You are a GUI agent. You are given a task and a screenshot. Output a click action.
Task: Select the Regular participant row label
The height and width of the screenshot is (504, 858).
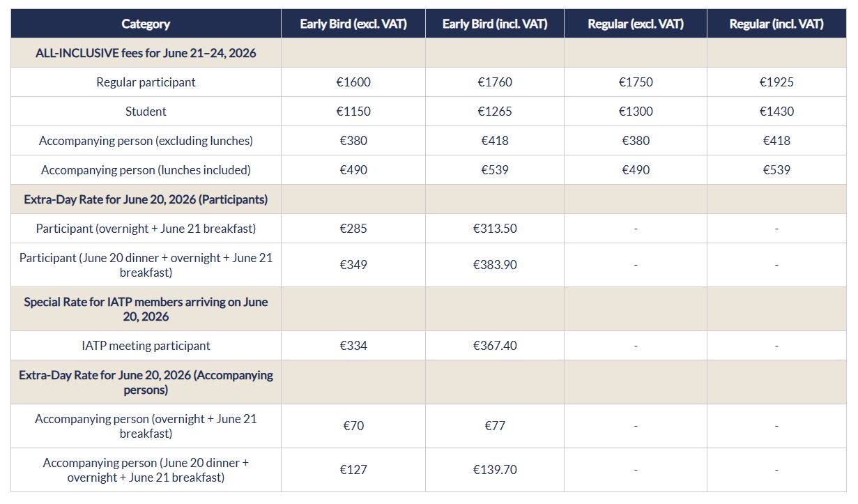[146, 82]
